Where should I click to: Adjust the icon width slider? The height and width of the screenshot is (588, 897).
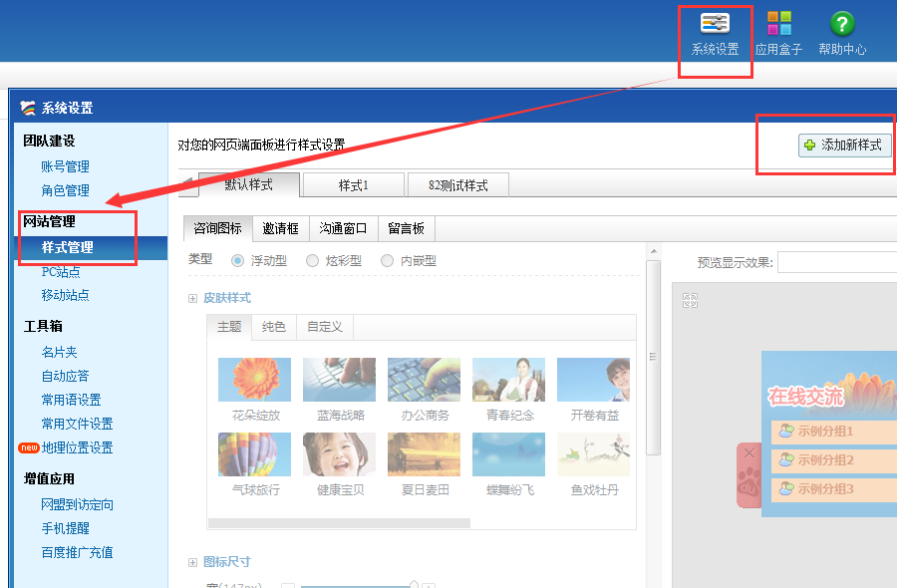click(x=413, y=585)
